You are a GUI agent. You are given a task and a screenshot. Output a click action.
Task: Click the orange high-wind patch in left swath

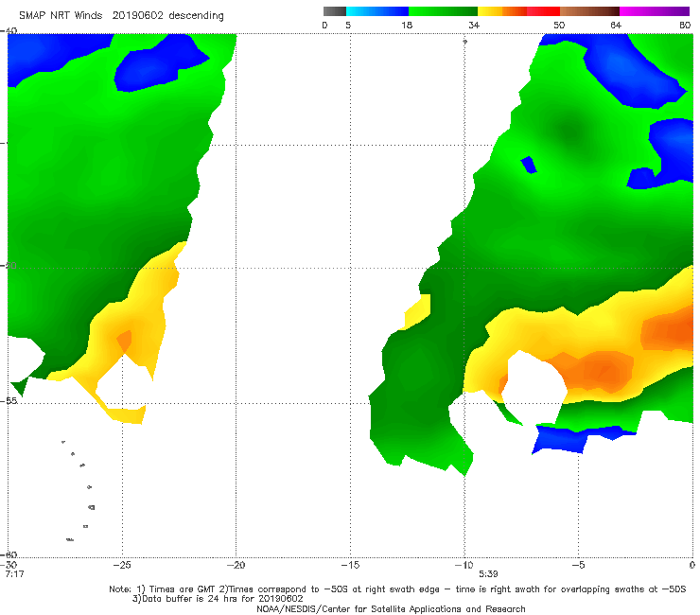pyautogui.click(x=125, y=341)
